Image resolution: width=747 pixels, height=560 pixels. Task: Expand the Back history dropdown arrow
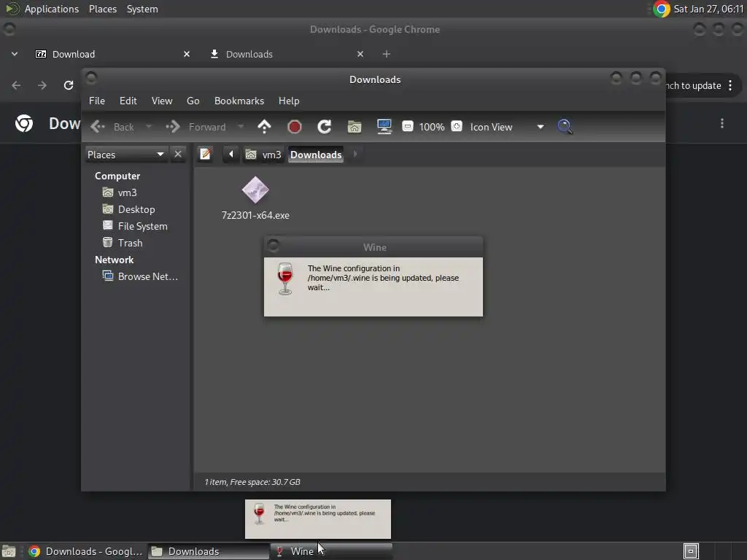click(x=149, y=127)
